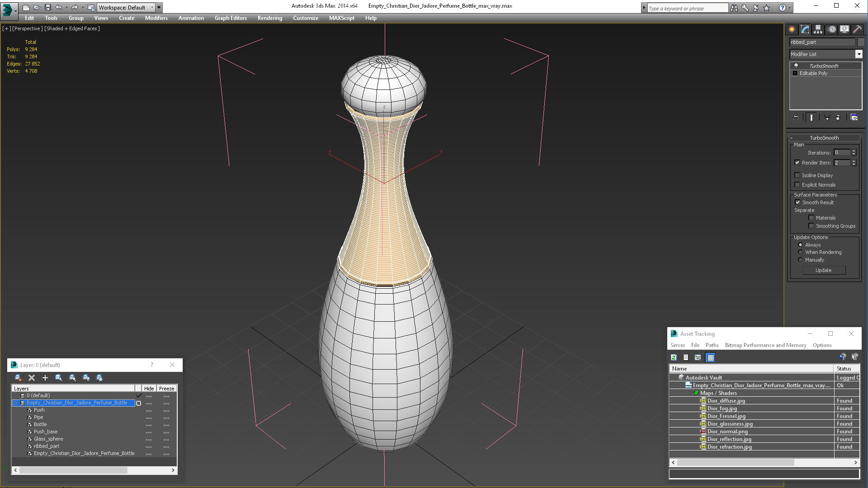
Task: Open Paths menu in Asset Tracking
Action: 712,345
